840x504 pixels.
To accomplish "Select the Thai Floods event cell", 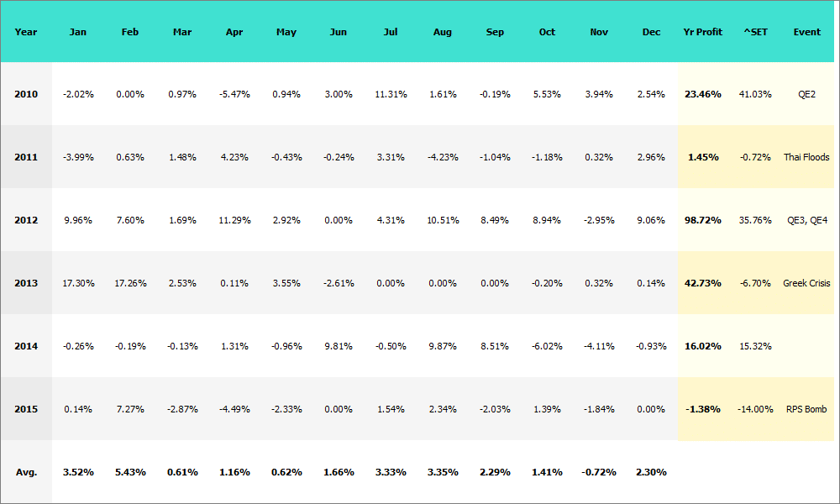I will pyautogui.click(x=806, y=157).
